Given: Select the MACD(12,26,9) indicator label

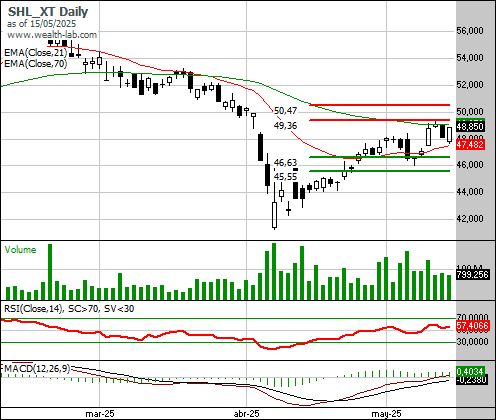Looking at the screenshot, I should (x=37, y=369).
